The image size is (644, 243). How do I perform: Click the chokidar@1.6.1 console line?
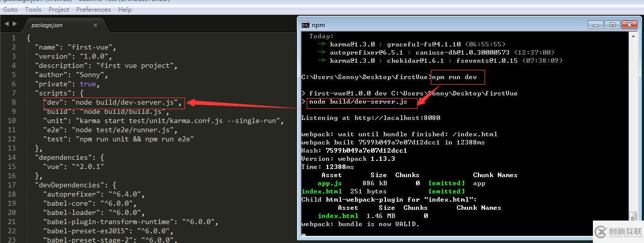coord(440,60)
